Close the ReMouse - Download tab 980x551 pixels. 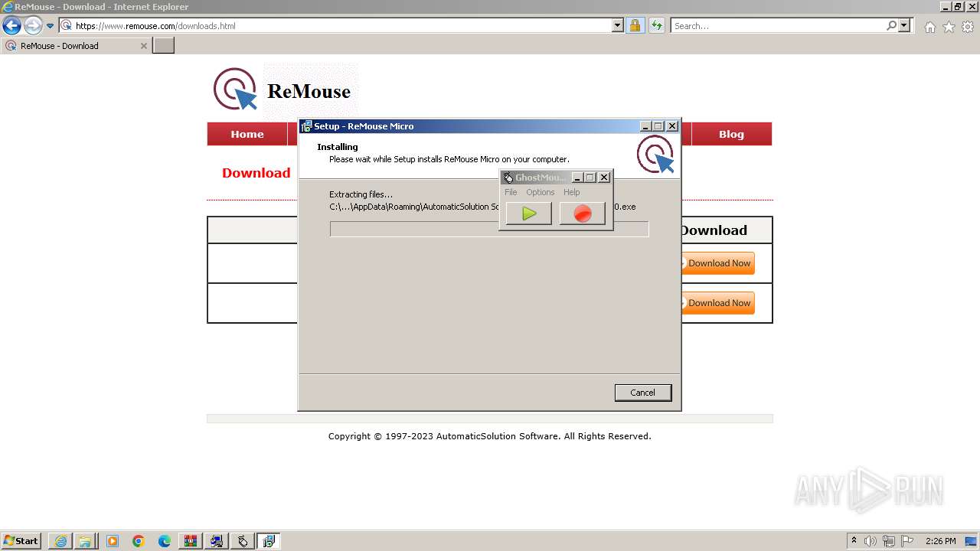click(143, 46)
